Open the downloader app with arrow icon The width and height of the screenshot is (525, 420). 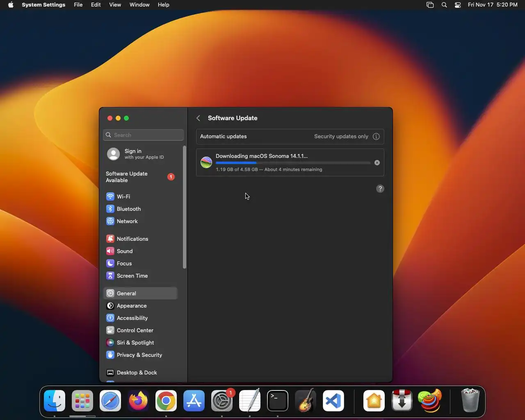coord(402,401)
